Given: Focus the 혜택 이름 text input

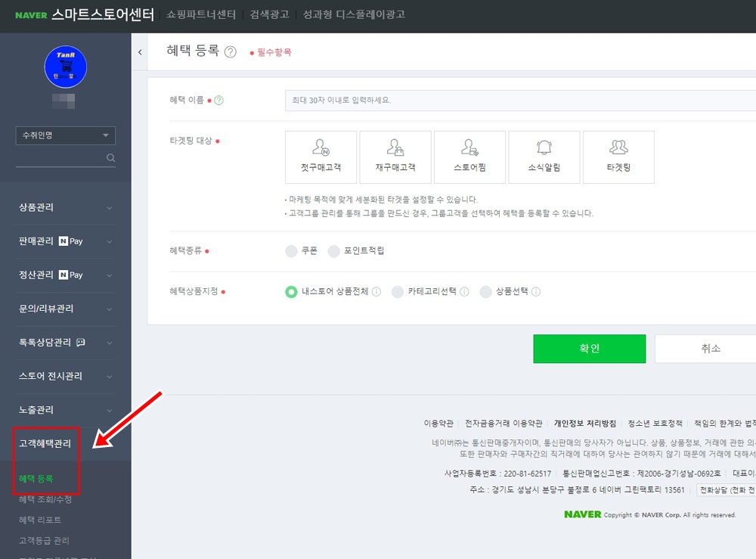Looking at the screenshot, I should (x=520, y=101).
